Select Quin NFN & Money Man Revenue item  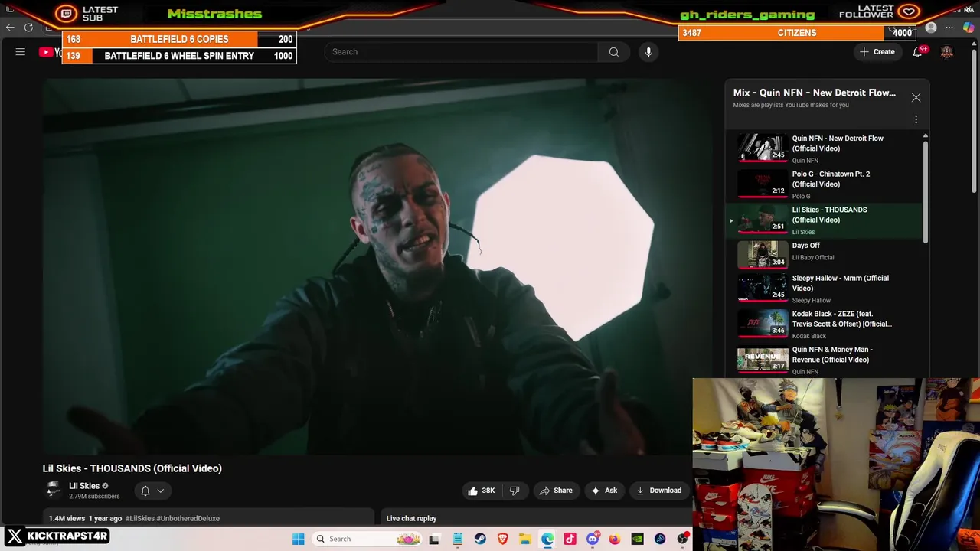click(x=825, y=360)
